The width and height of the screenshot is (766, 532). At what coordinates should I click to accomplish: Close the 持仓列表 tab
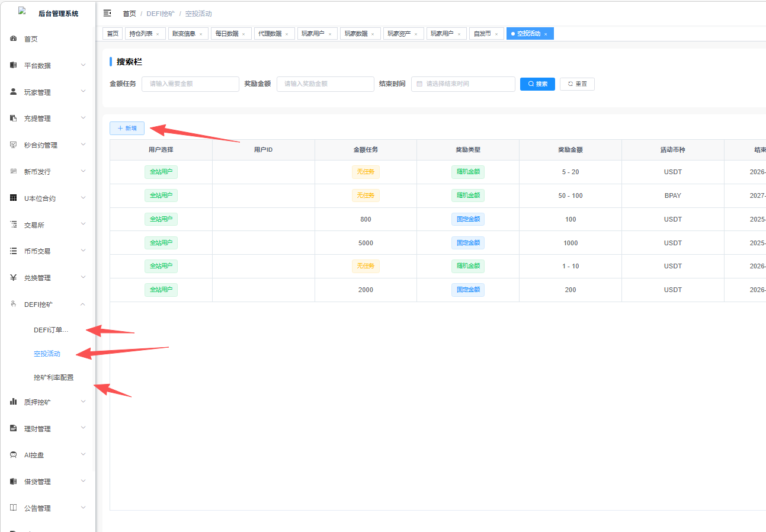158,34
